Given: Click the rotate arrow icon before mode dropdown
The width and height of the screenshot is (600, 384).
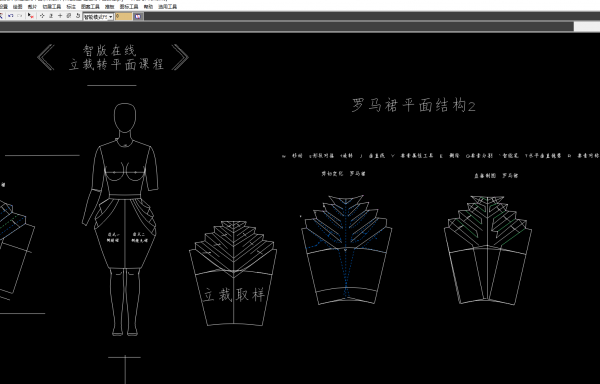Looking at the screenshot, I should coord(78,16).
